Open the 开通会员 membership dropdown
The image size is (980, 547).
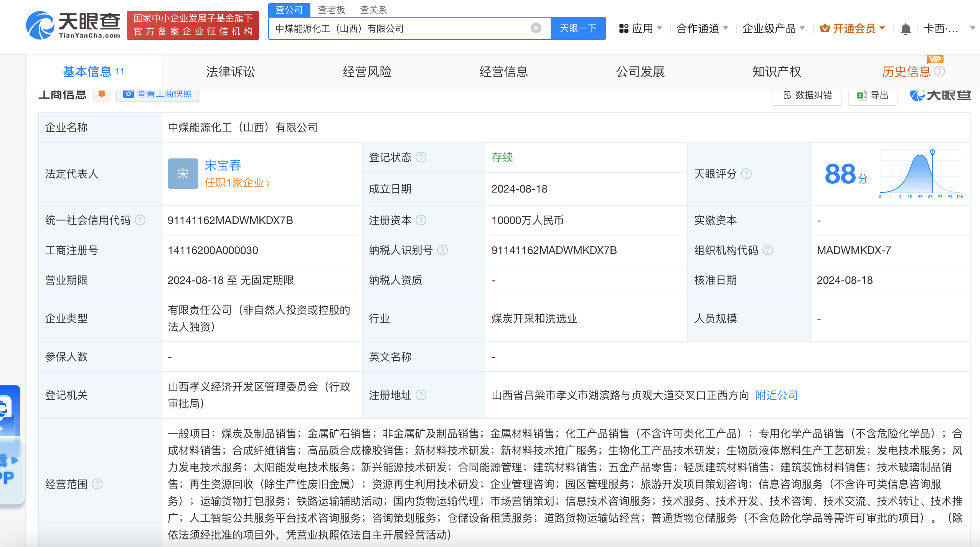[x=853, y=28]
